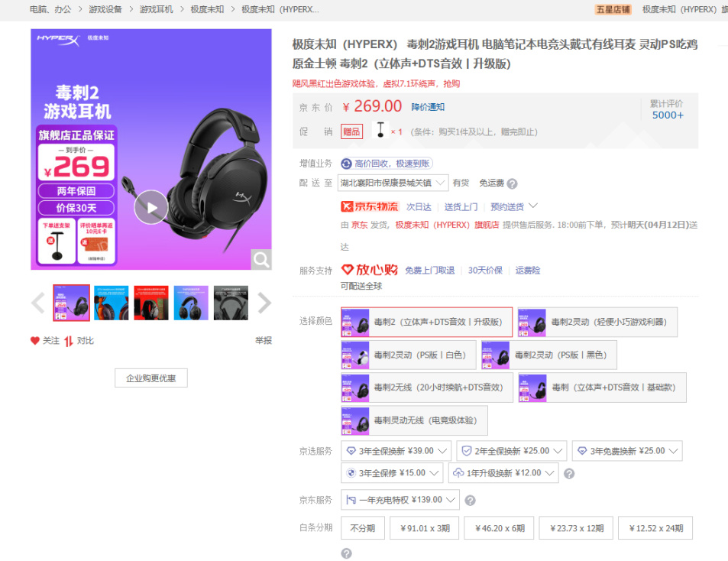Show next thumbnails with right arrow
Viewport: 728px width, 561px height.
[x=264, y=303]
